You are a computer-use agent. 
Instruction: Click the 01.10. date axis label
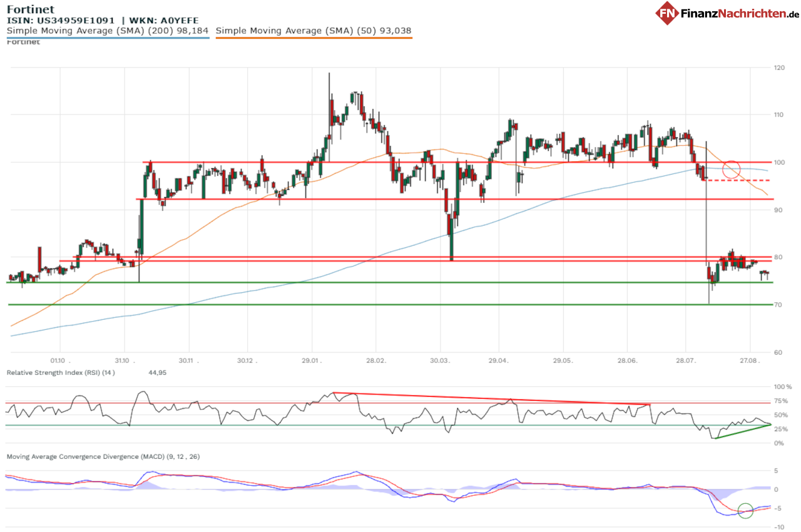click(61, 361)
